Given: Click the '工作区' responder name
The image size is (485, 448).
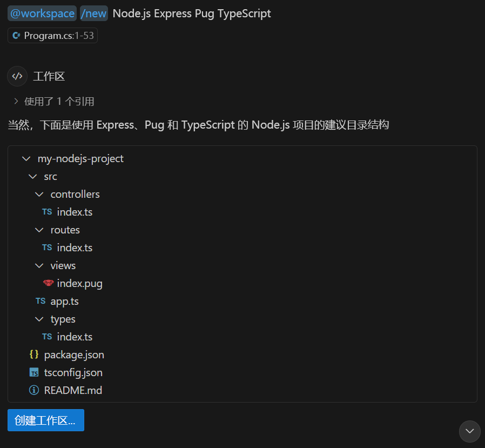Looking at the screenshot, I should 49,76.
